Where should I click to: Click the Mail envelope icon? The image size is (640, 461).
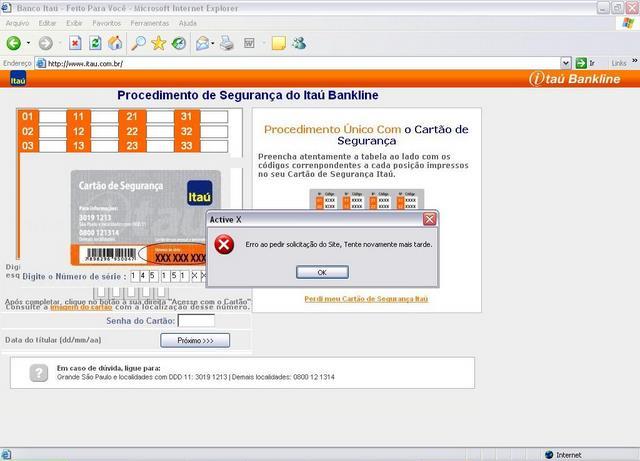202,43
